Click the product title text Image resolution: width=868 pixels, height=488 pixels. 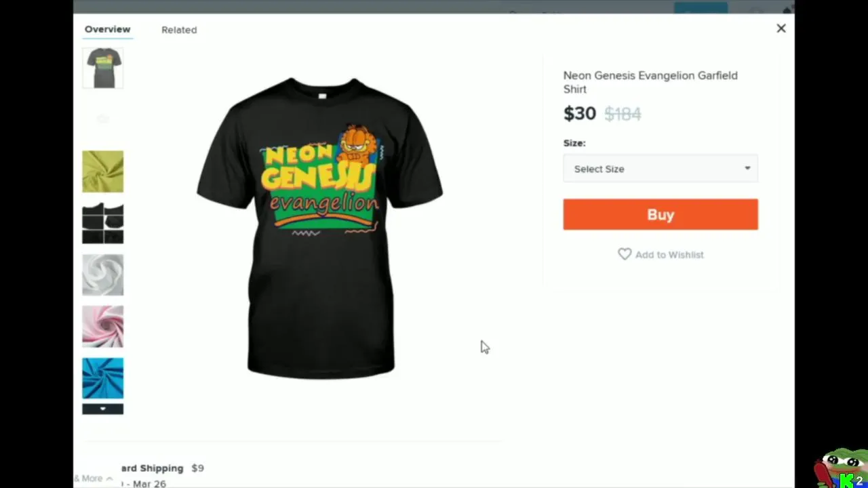650,82
